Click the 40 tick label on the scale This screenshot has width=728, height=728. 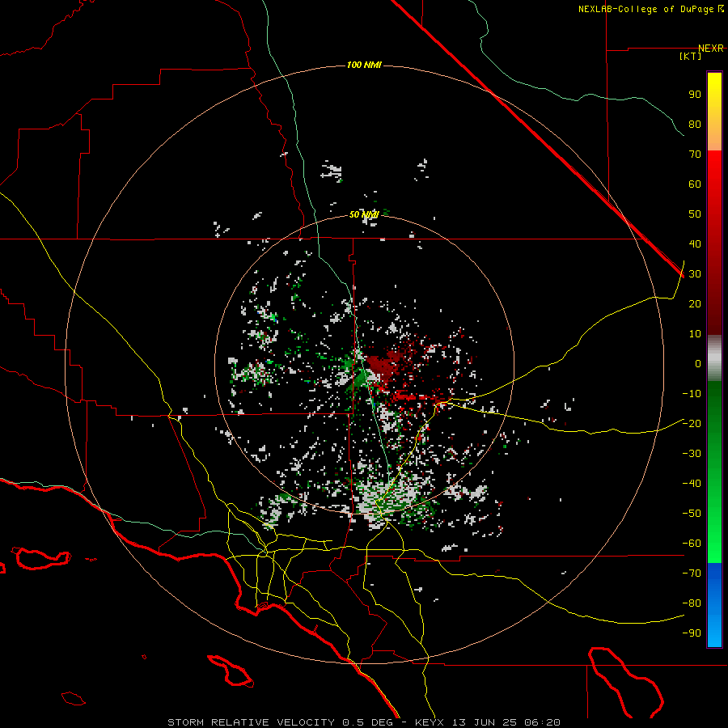(695, 244)
